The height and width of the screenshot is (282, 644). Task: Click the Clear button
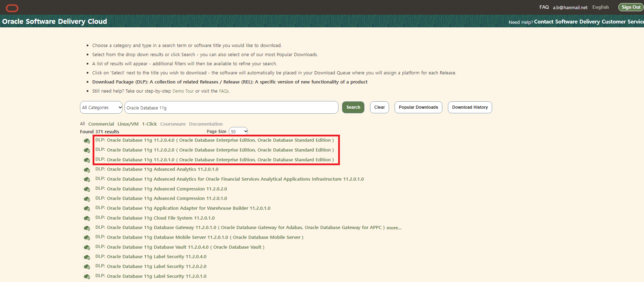pos(380,107)
